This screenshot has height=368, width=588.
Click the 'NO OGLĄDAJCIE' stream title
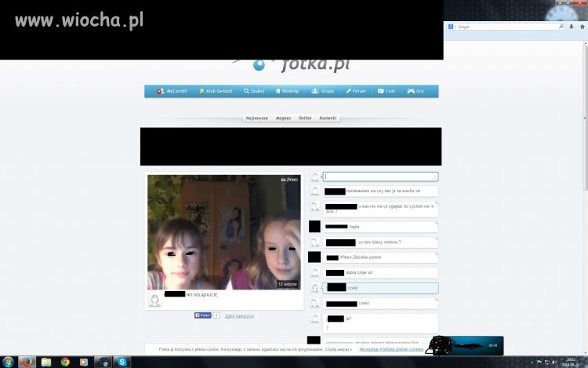(x=201, y=295)
